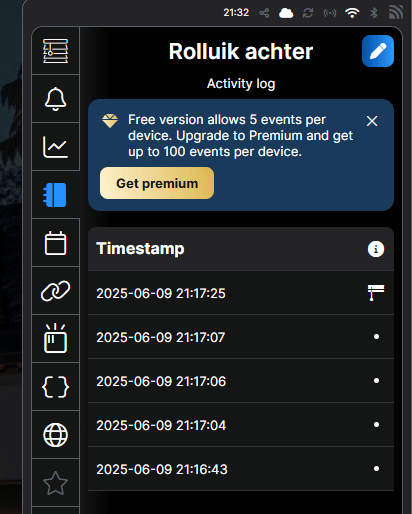Open the curly braces scripts tab
This screenshot has height=514, width=412.
click(55, 387)
